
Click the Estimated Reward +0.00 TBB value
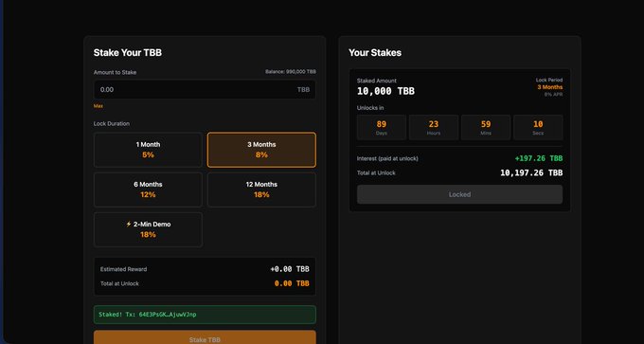click(290, 269)
